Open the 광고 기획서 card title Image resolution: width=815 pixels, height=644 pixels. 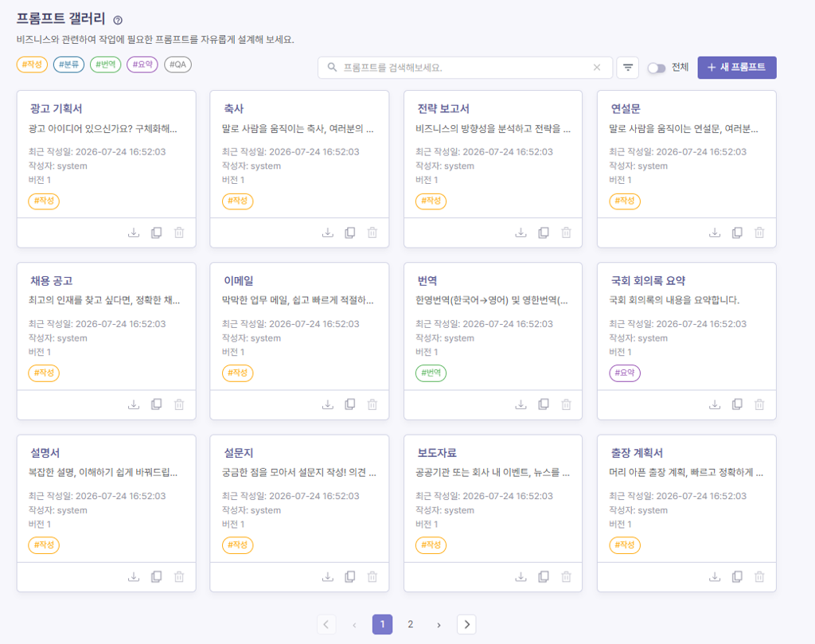57,108
